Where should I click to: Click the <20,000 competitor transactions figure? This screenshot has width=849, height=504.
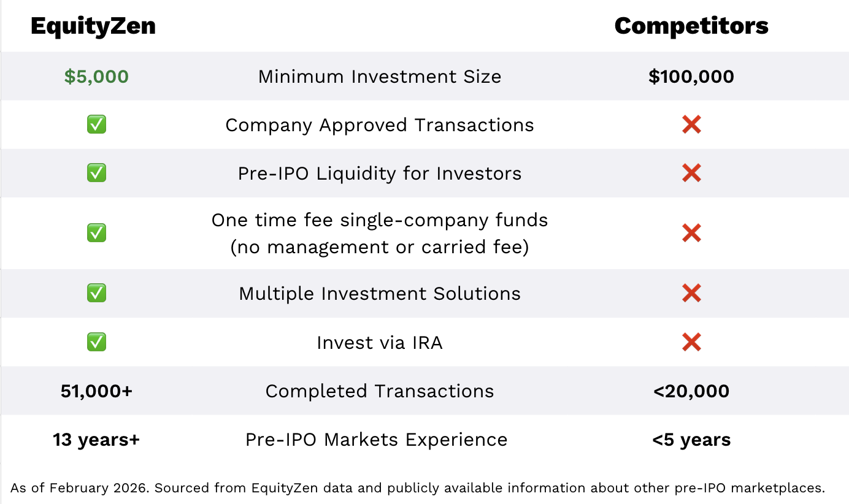pos(691,391)
